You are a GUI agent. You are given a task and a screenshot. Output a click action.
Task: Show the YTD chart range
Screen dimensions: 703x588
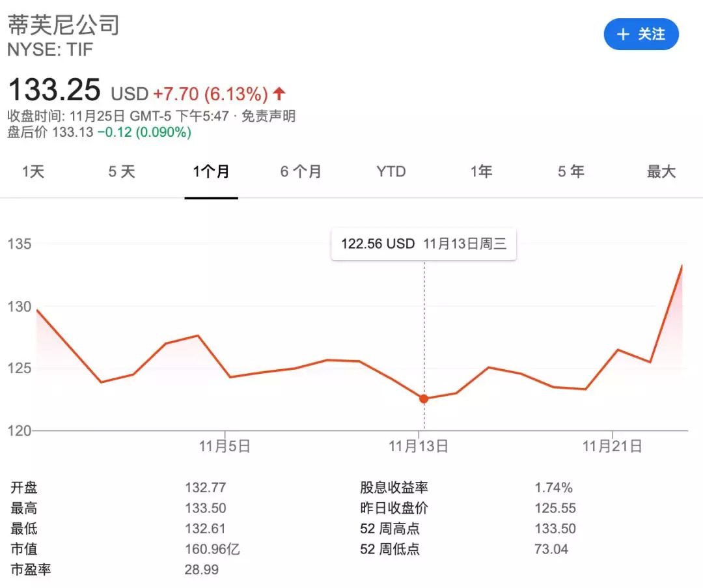(x=391, y=172)
